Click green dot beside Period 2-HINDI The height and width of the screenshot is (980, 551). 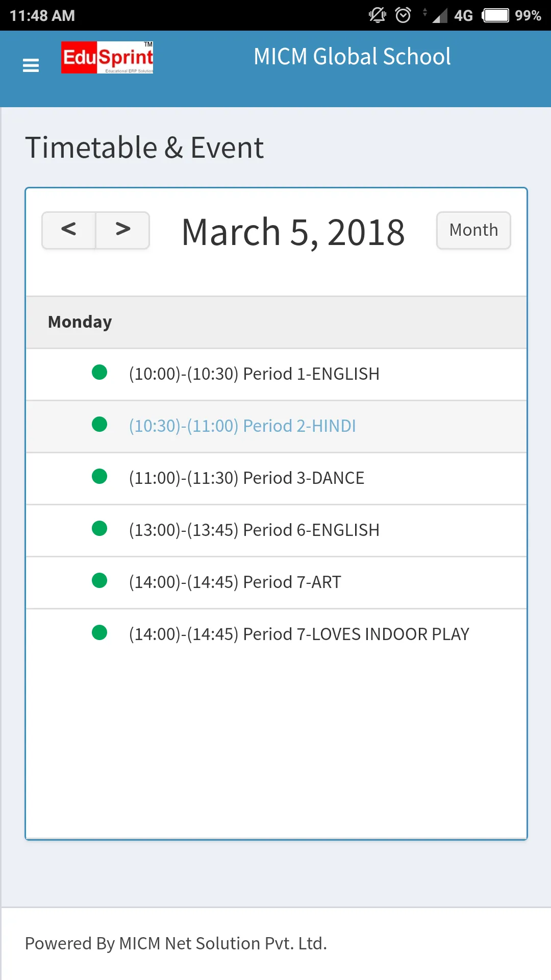[x=99, y=424]
